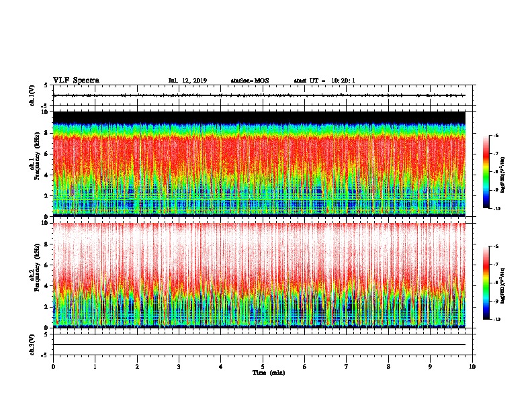Select the date text 'Jul 12, 2019'
Screen dimensions: 532x411
[187, 81]
